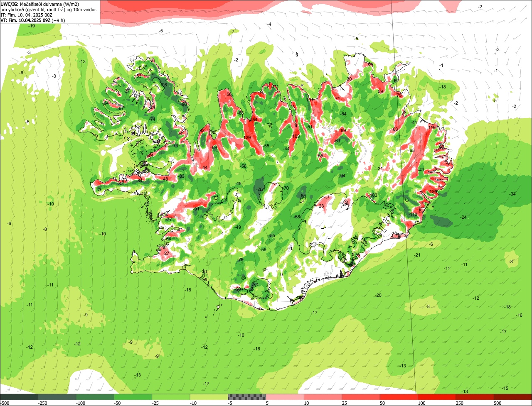Click the map value '82'
This screenshot has width=532, height=406.
pos(202,130)
